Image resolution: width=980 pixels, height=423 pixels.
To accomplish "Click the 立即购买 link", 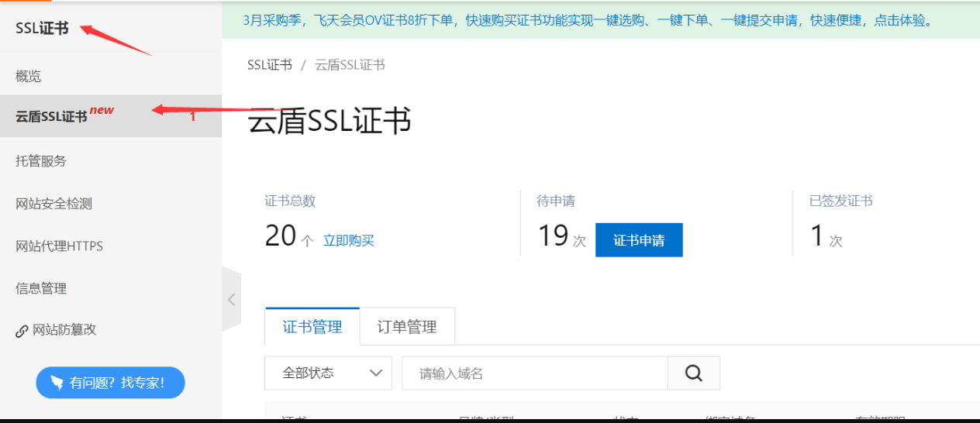I will 349,240.
